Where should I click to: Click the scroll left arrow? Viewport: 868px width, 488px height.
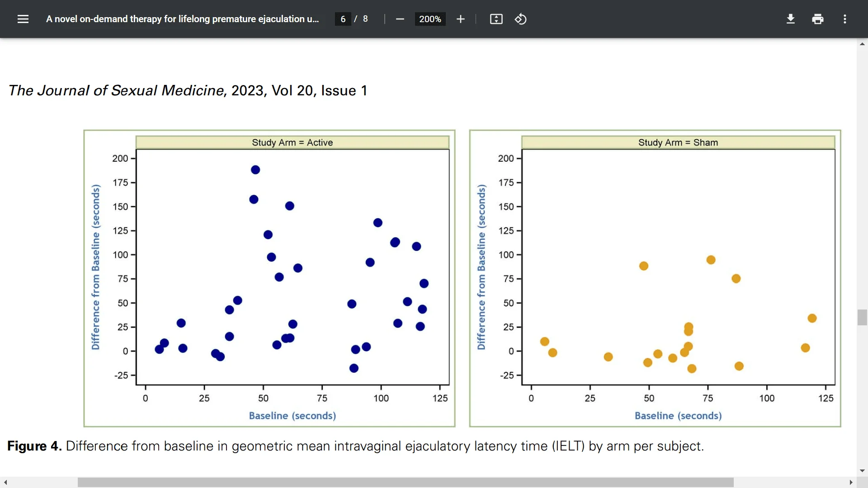[x=5, y=483]
